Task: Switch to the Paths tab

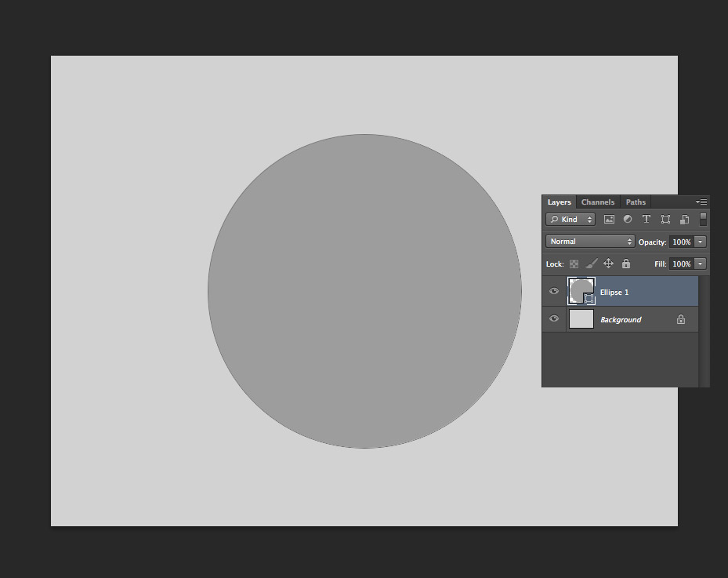Action: (x=636, y=202)
